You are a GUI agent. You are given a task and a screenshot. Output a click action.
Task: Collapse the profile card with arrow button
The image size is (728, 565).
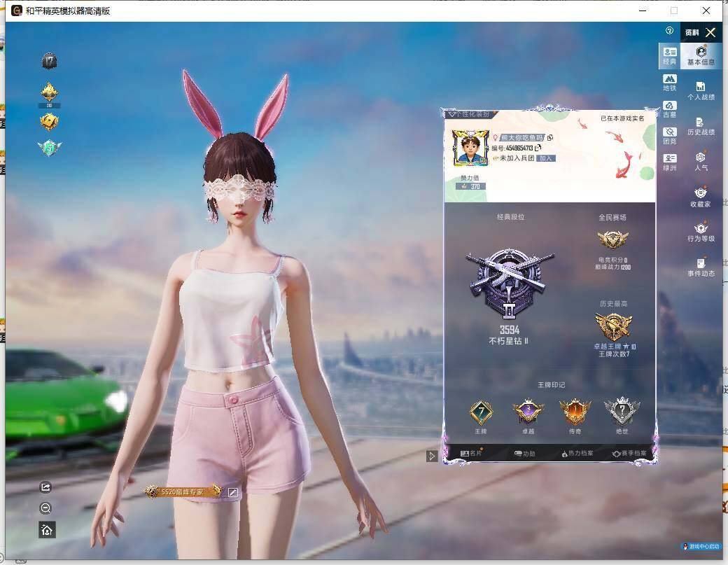coord(432,456)
